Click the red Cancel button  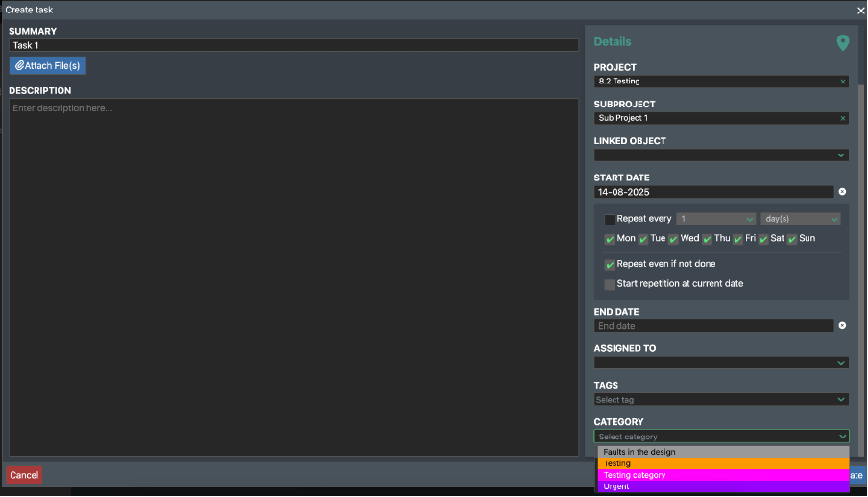pos(24,475)
